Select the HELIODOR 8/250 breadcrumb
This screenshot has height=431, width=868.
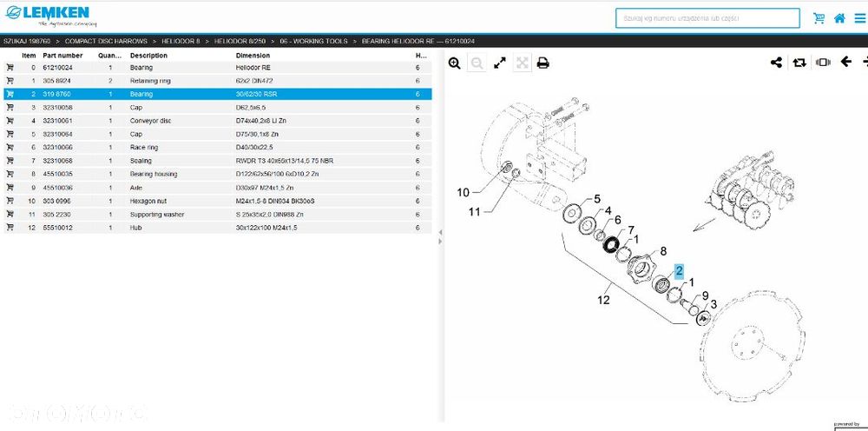(240, 41)
